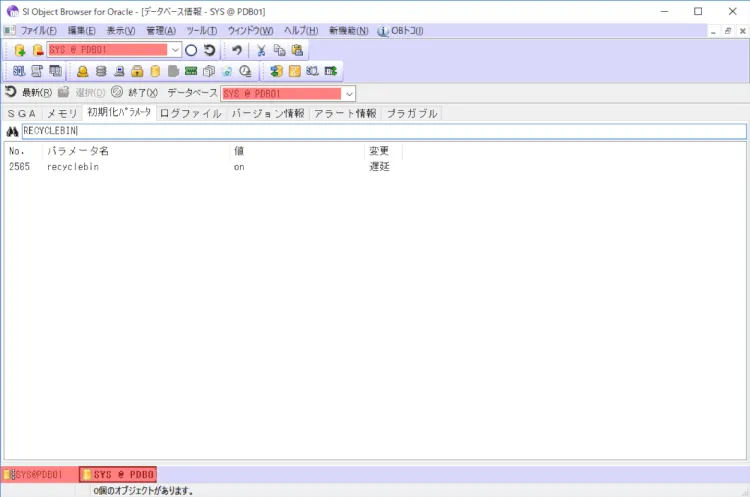The height and width of the screenshot is (497, 750).
Task: Click the table-window icon next to the script icon
Action: tap(55, 71)
